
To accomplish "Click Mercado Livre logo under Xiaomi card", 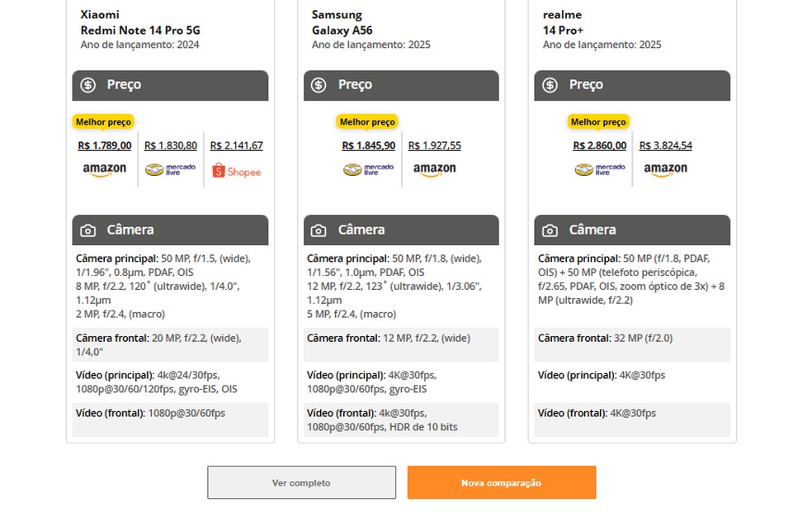I will (170, 169).
